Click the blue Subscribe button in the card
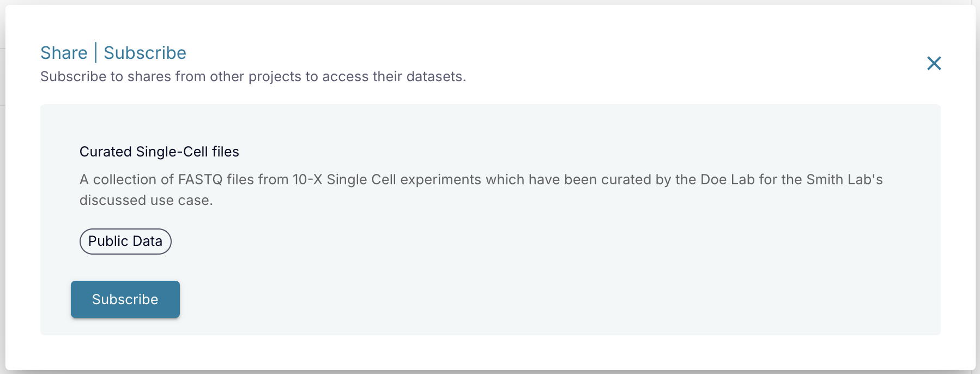 tap(125, 299)
